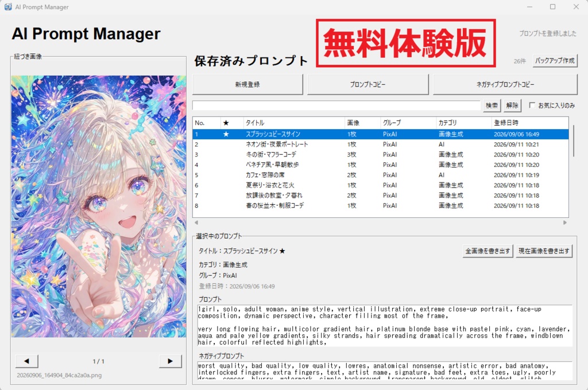588x390 pixels.
Task: Sort by the カテゴリ column header
Action: point(463,123)
